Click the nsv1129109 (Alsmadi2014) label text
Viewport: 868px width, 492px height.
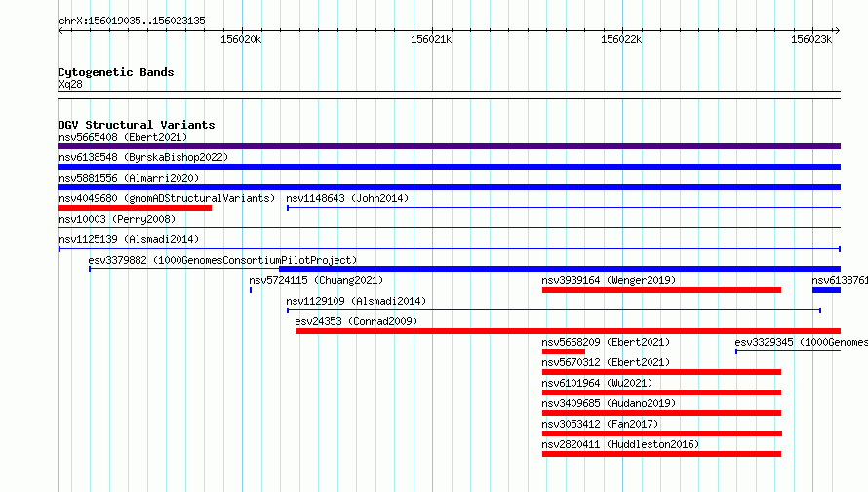pos(356,301)
